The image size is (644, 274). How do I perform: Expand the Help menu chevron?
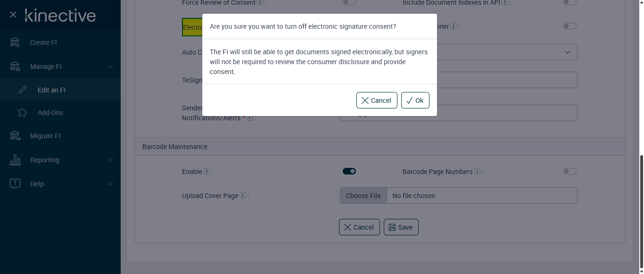(110, 184)
